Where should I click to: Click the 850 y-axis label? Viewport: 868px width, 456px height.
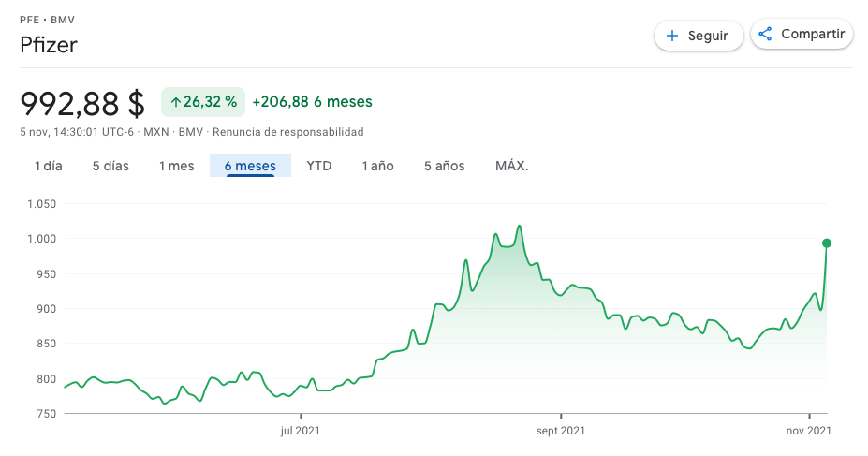point(47,344)
